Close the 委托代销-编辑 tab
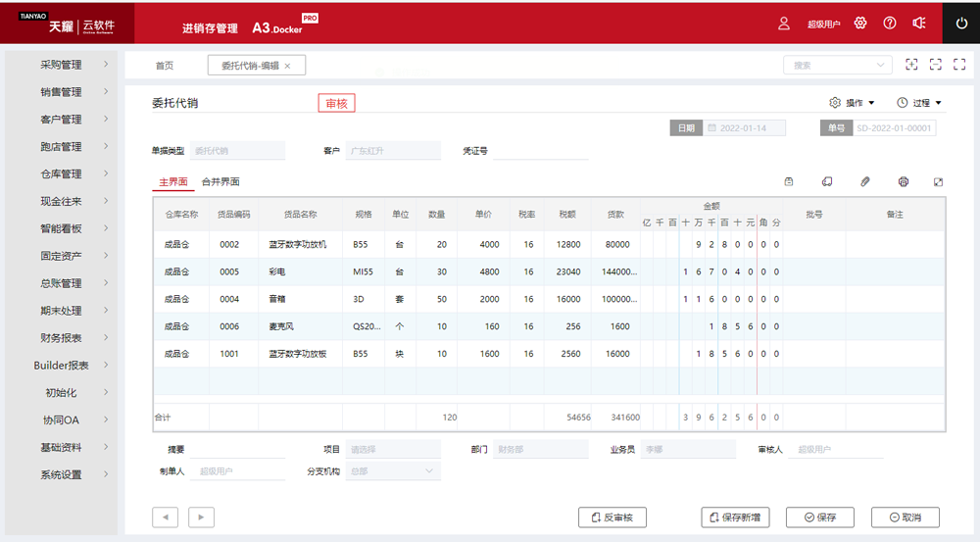 288,66
